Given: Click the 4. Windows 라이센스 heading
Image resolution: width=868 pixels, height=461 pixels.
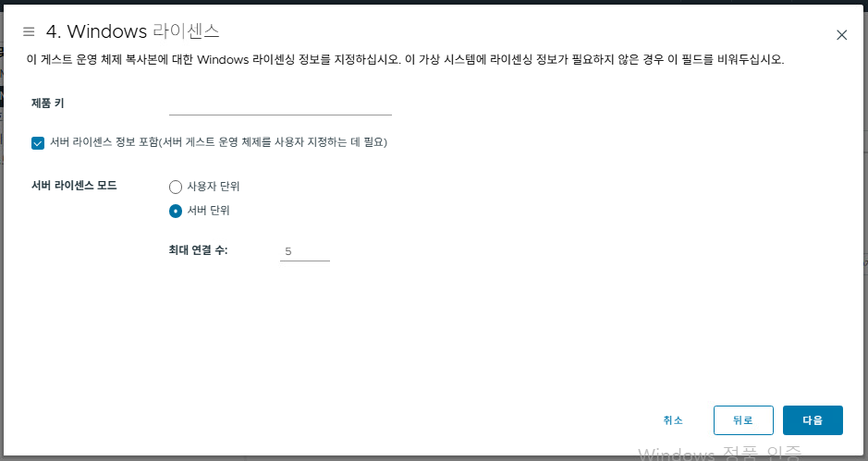Looking at the screenshot, I should click(x=133, y=31).
